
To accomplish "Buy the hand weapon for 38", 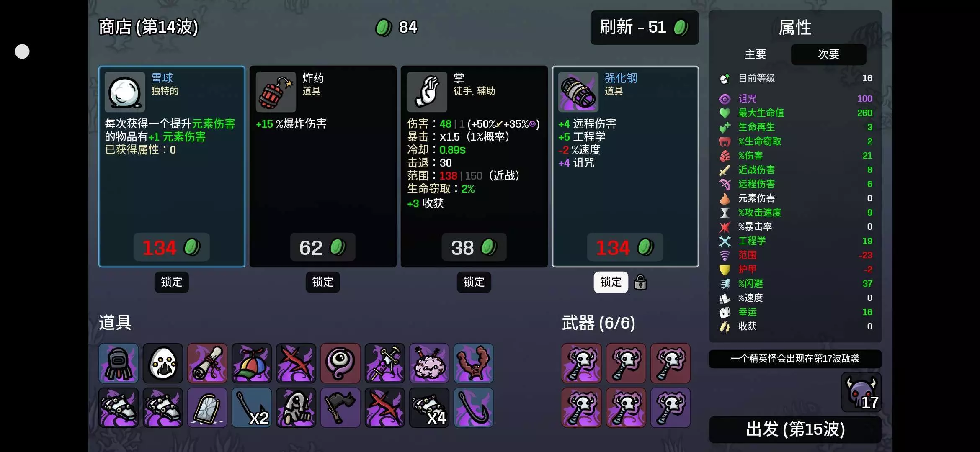I will click(x=474, y=247).
